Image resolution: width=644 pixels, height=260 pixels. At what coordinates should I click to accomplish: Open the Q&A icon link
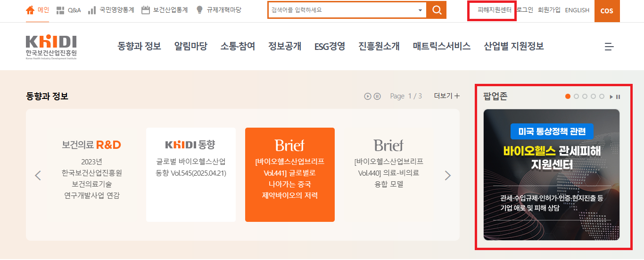[x=60, y=10]
